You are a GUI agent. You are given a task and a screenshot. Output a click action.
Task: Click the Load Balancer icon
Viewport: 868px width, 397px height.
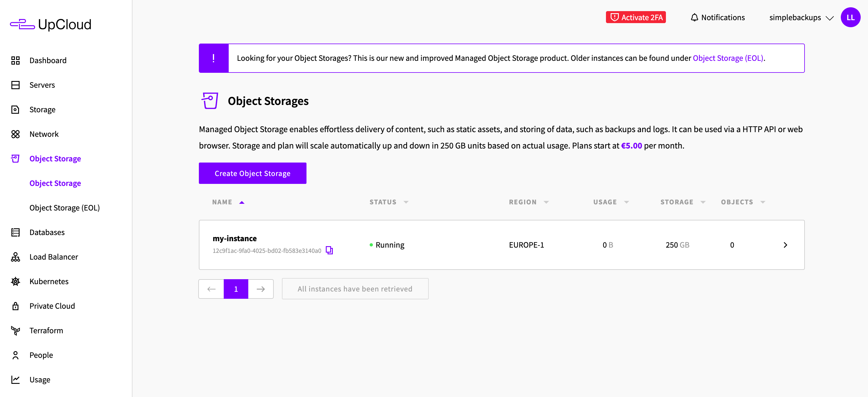[x=15, y=257]
